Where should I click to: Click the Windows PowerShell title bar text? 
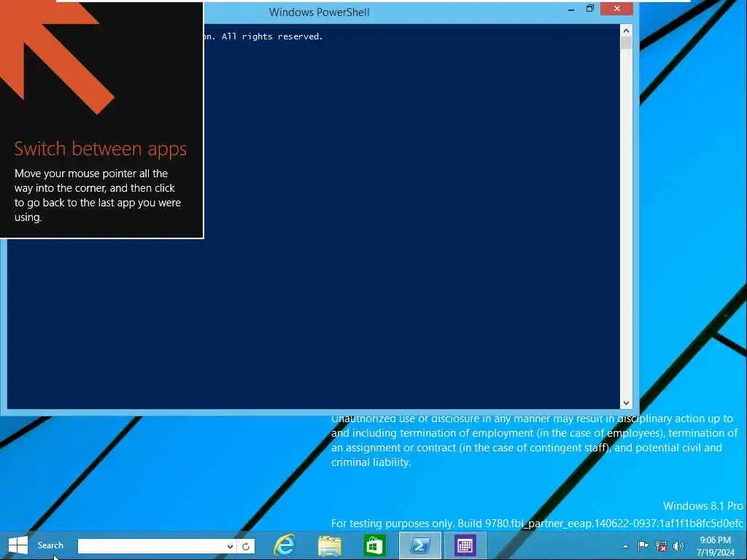coord(320,12)
